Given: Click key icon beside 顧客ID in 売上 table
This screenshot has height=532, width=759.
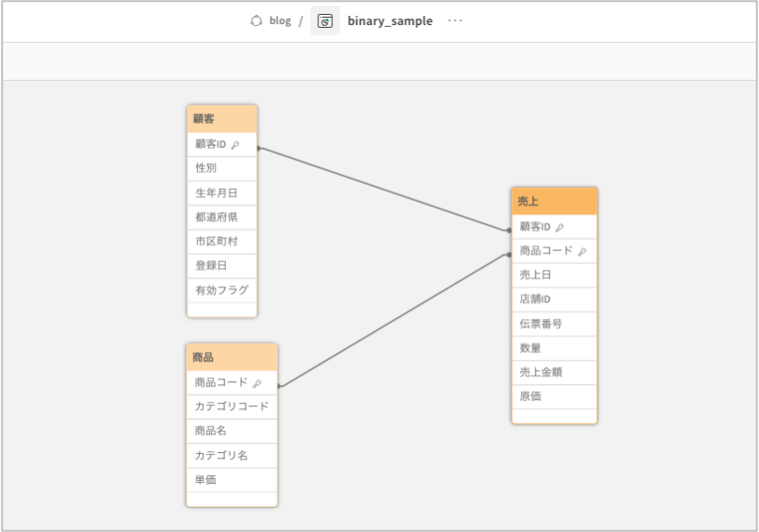Looking at the screenshot, I should [560, 227].
